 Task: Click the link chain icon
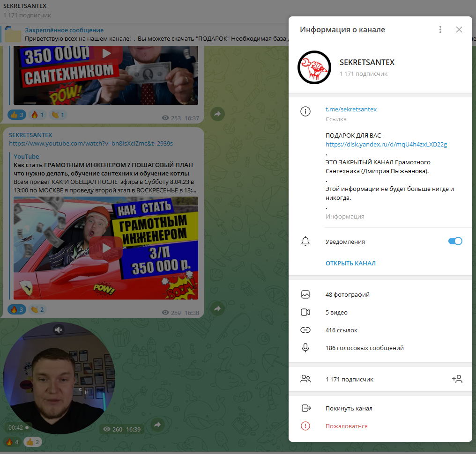tap(305, 330)
